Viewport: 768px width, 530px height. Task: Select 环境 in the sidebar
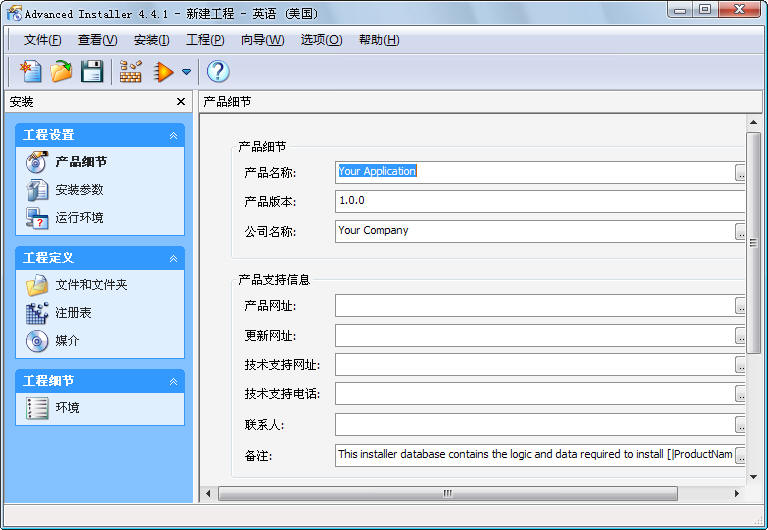67,408
